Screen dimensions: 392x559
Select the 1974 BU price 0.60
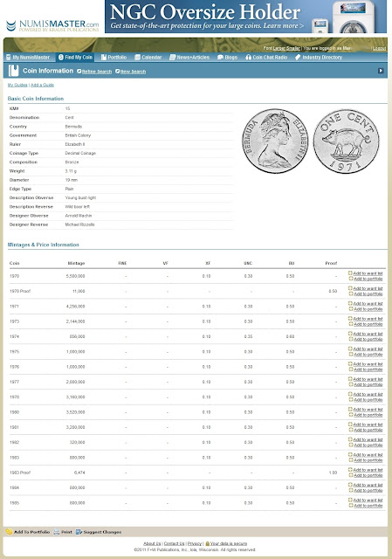click(290, 336)
